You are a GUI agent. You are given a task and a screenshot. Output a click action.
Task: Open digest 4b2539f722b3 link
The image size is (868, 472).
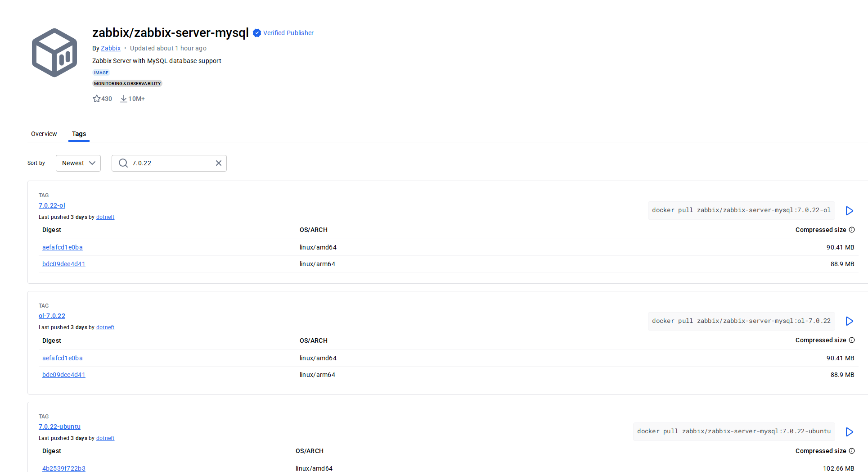pos(64,468)
